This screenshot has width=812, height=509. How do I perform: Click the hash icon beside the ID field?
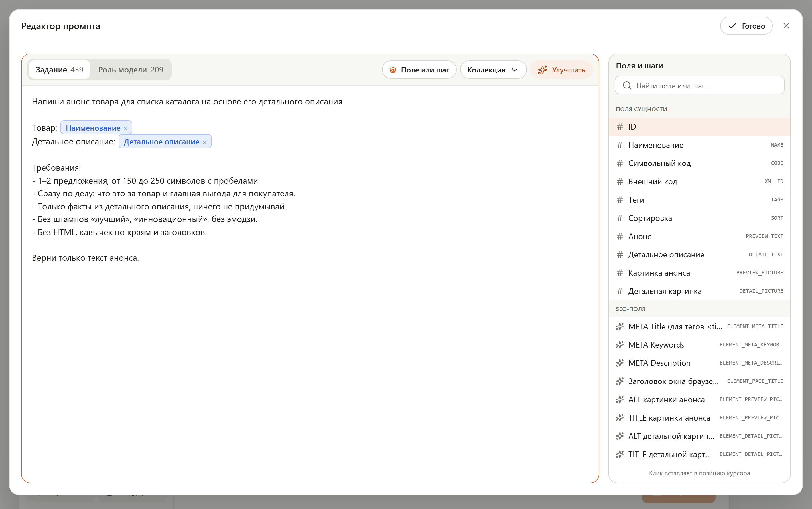point(620,127)
